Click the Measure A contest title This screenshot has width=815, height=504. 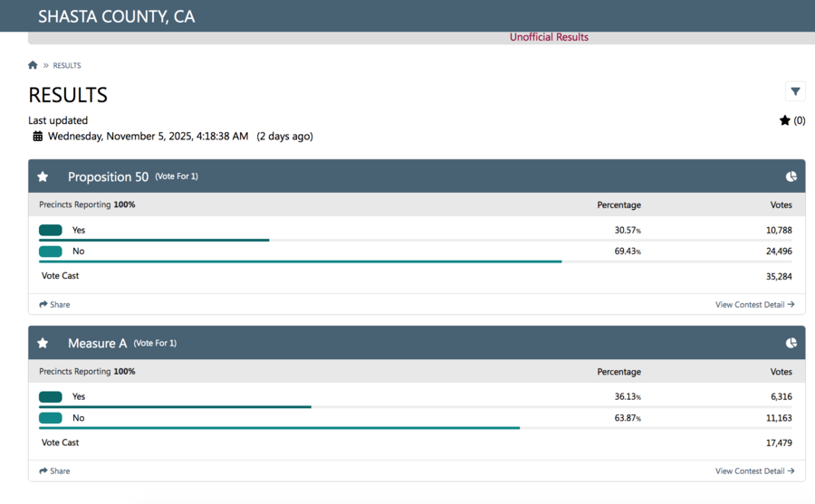(x=97, y=343)
